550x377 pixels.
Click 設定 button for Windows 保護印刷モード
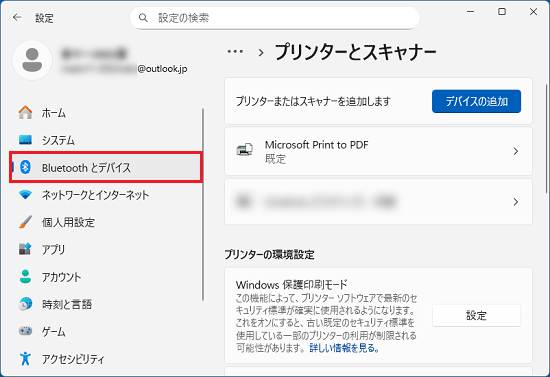pos(476,315)
